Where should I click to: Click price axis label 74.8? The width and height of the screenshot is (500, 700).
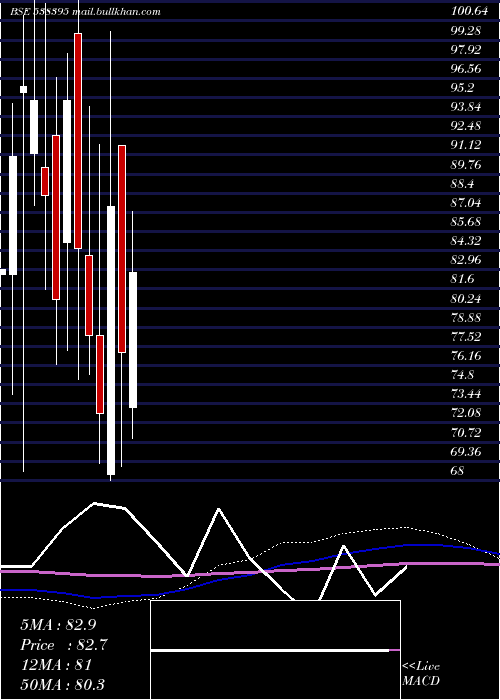pyautogui.click(x=462, y=375)
